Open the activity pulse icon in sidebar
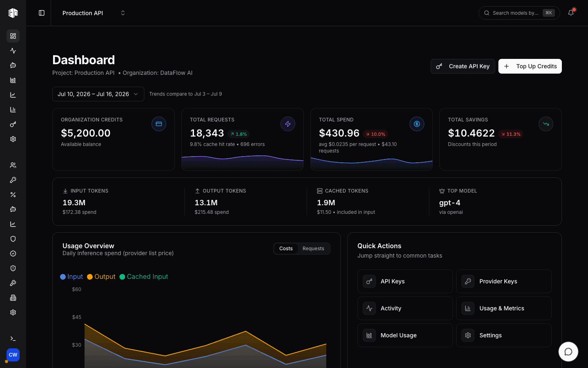588x368 pixels. (13, 51)
